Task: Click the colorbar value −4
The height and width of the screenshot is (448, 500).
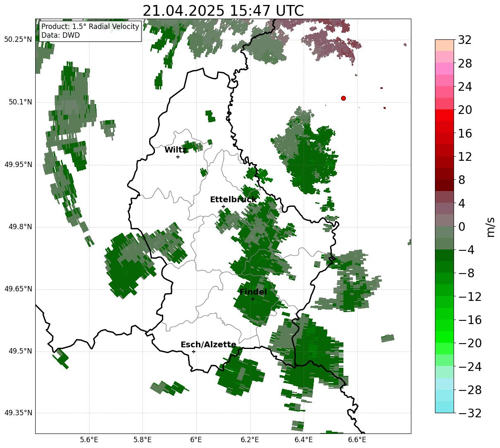Action: click(x=466, y=250)
